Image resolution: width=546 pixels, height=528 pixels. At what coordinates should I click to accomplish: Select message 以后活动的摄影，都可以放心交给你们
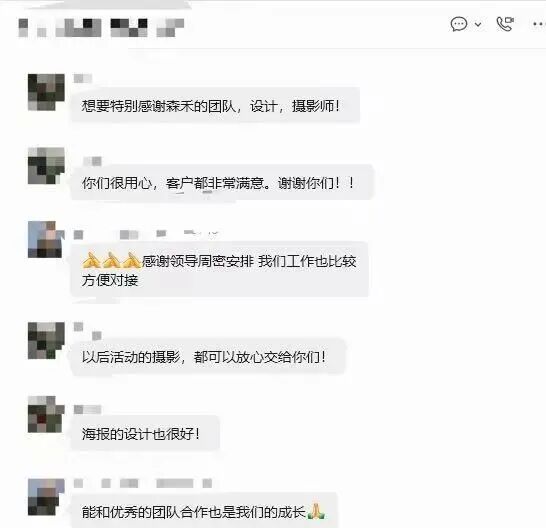pyautogui.click(x=208, y=357)
